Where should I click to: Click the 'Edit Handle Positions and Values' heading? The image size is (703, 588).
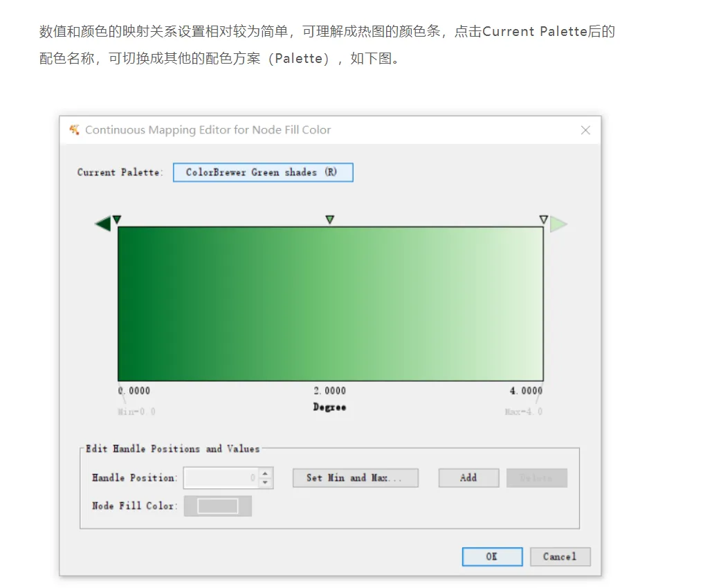coord(172,449)
